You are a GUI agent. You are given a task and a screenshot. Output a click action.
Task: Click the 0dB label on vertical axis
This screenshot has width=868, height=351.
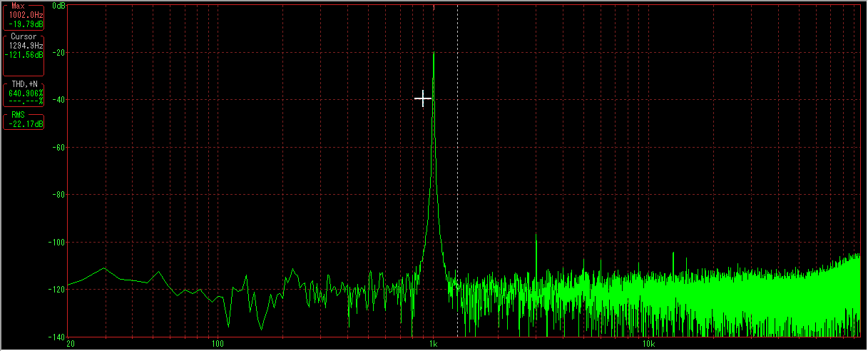[60, 6]
